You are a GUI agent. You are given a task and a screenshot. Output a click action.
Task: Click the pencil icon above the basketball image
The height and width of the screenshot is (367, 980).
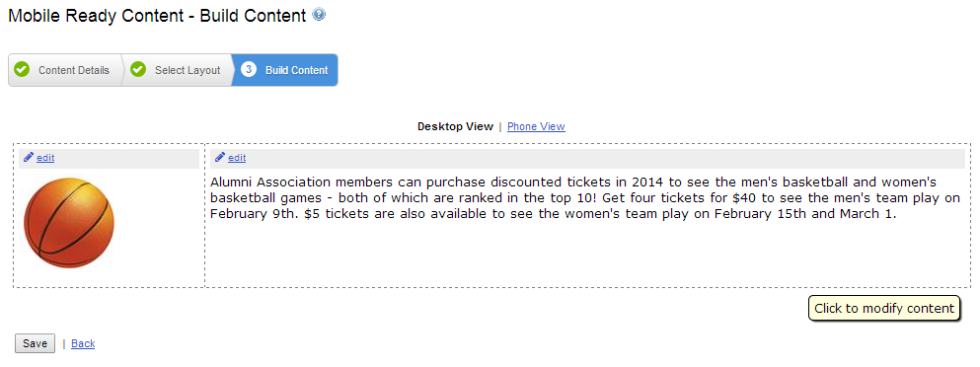[x=28, y=157]
